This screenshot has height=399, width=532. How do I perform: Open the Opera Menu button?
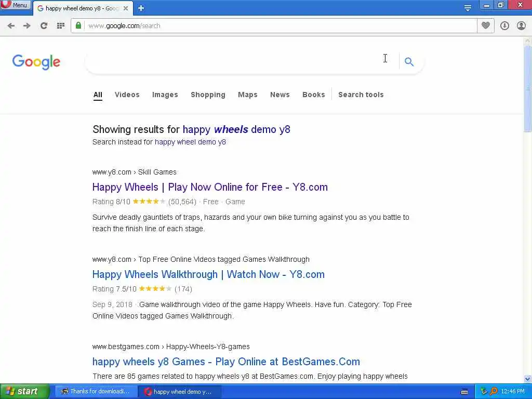pos(15,5)
